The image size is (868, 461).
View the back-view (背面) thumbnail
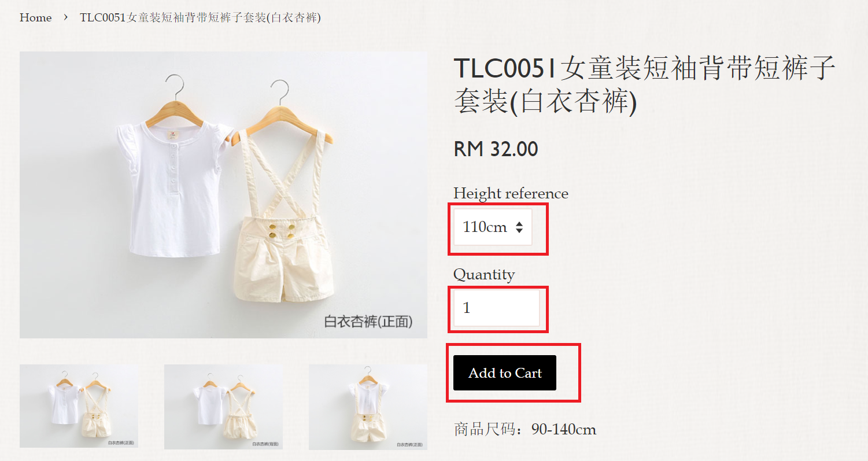(x=224, y=407)
